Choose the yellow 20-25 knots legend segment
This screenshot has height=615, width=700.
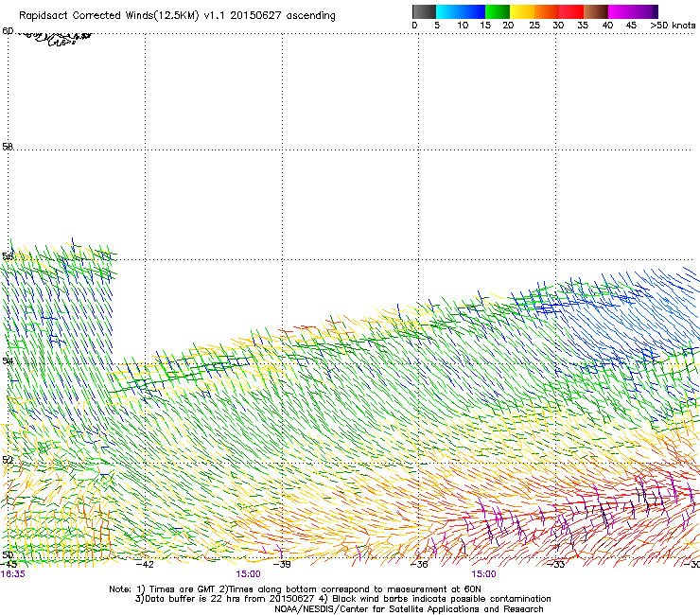522,11
